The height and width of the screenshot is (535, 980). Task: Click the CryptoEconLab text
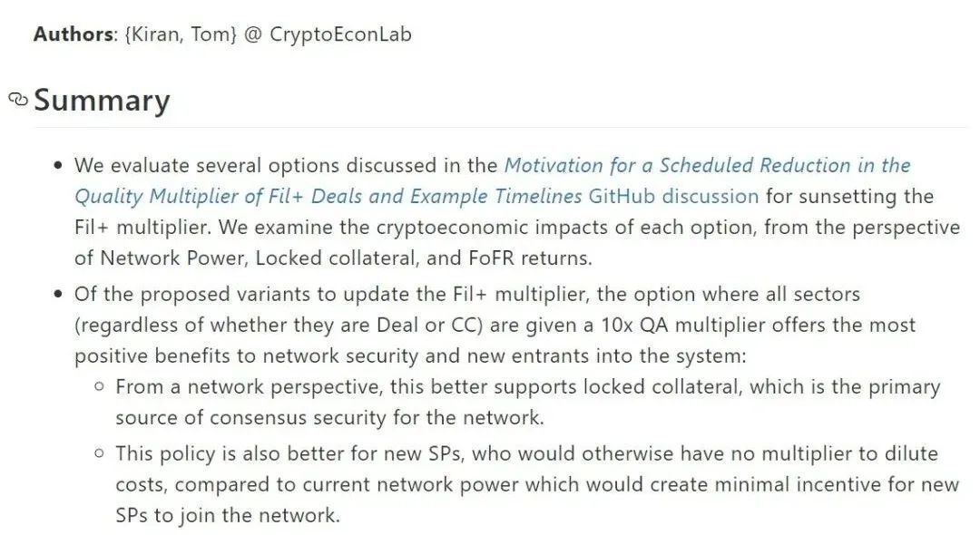coord(340,34)
